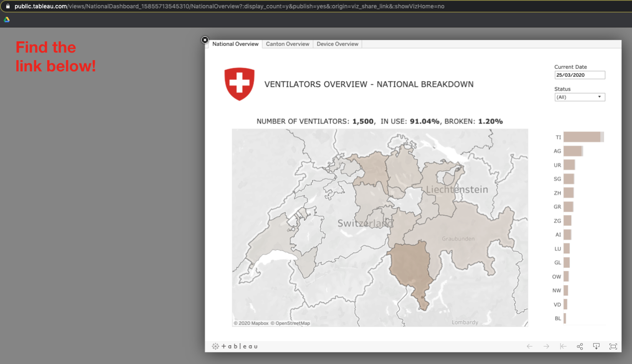Switch to Canton Overview tab
Screen dimensions: 632x364
pyautogui.click(x=288, y=44)
